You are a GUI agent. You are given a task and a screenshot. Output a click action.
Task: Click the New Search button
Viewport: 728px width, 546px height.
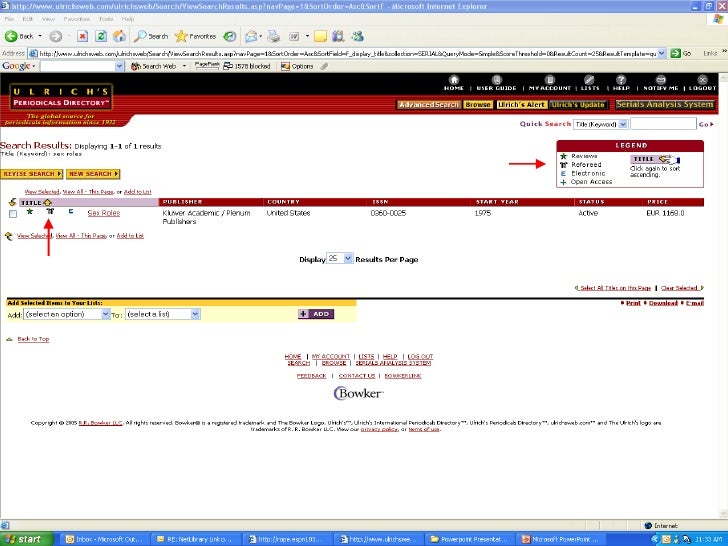[93, 174]
